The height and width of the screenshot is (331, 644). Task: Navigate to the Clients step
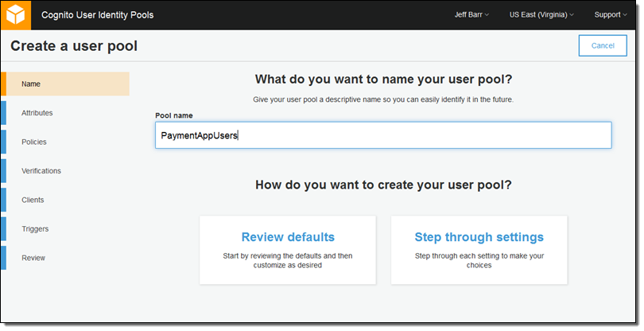(33, 200)
